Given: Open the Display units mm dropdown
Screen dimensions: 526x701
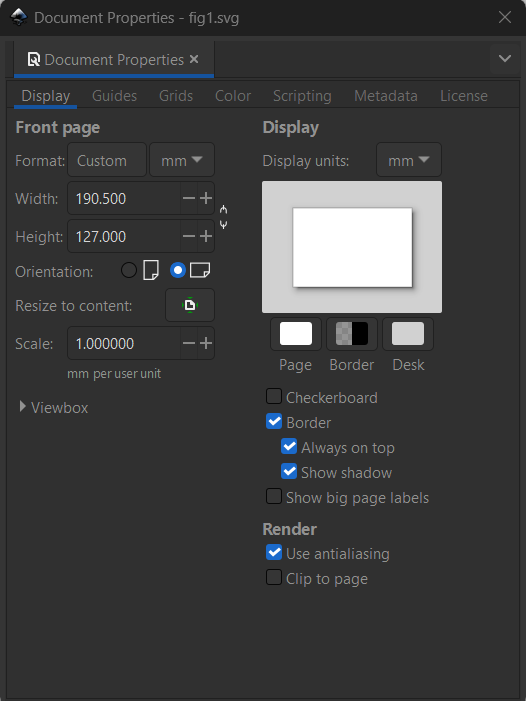Looking at the screenshot, I should tap(409, 160).
